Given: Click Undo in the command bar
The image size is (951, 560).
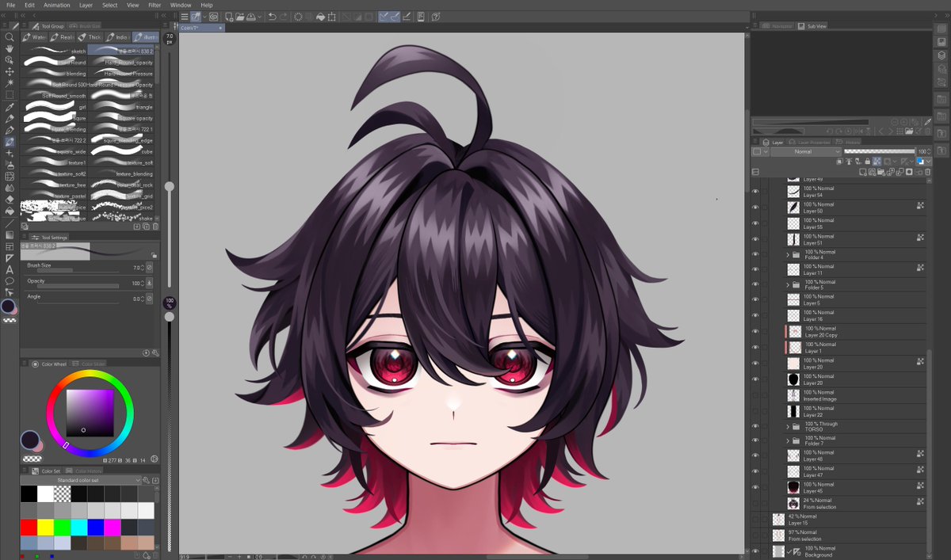Looking at the screenshot, I should (272, 17).
